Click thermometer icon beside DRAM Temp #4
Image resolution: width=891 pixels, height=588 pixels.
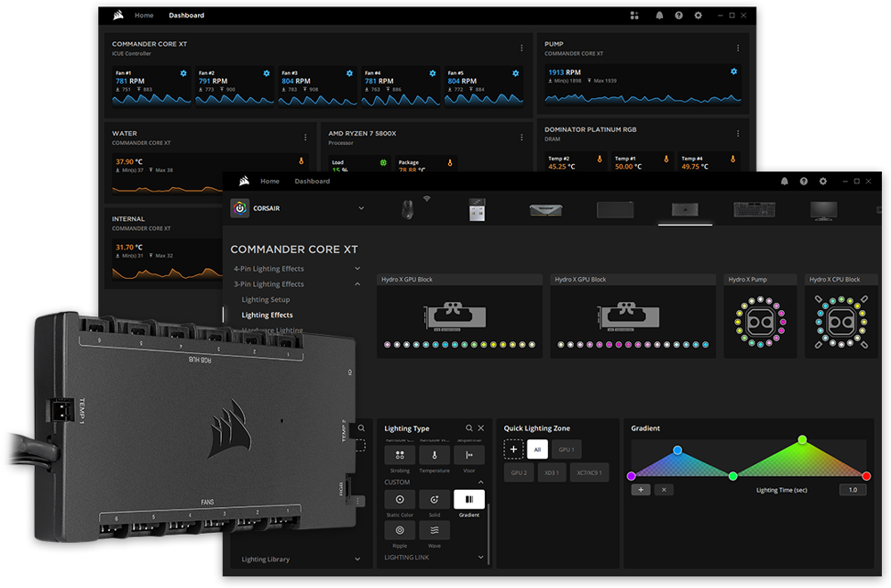point(732,159)
